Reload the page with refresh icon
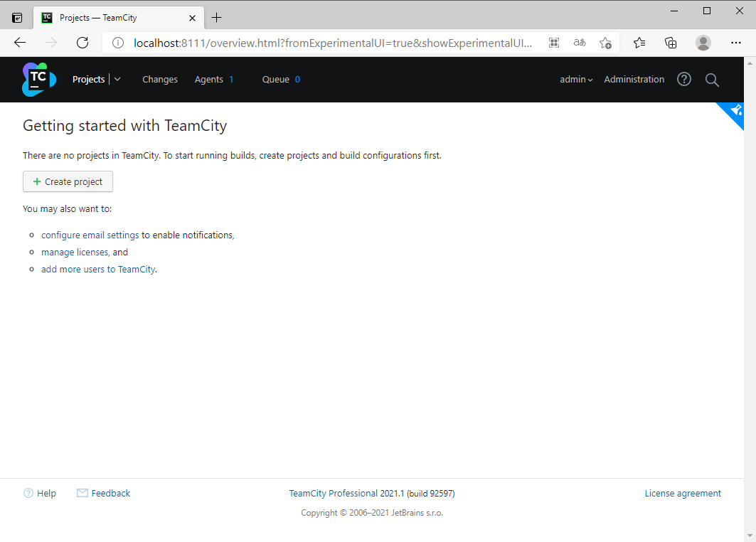 tap(82, 43)
